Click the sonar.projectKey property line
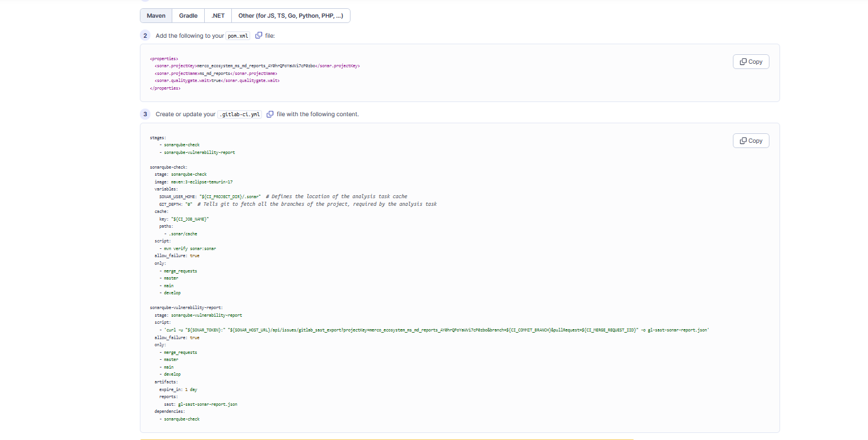This screenshot has height=440, width=868. tap(257, 66)
